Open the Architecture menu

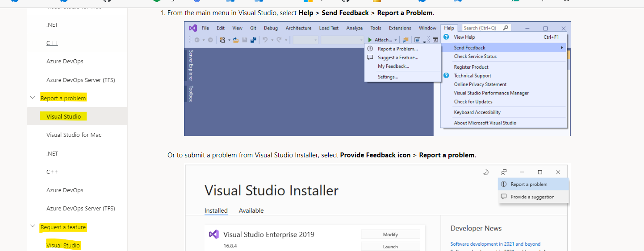(298, 28)
